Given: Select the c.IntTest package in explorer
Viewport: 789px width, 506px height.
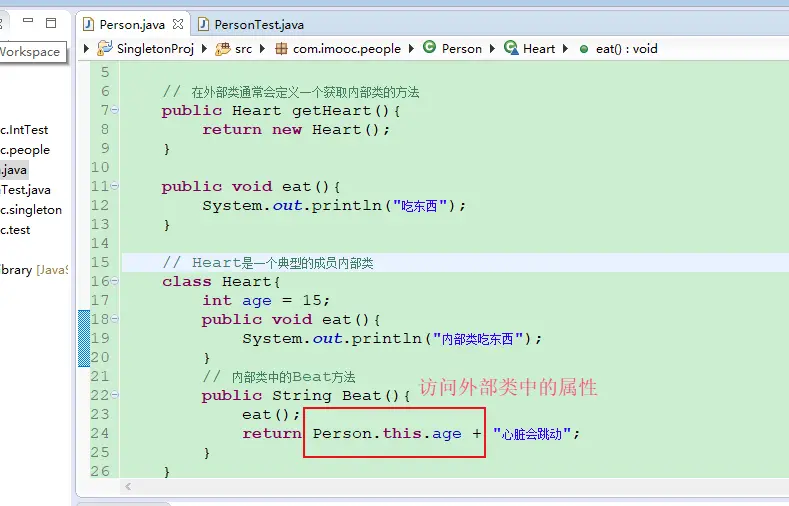Looking at the screenshot, I should (24, 130).
